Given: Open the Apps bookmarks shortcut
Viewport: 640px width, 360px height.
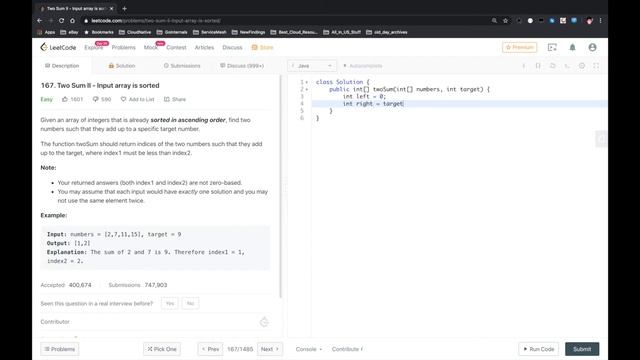Looking at the screenshot, I should (46, 32).
